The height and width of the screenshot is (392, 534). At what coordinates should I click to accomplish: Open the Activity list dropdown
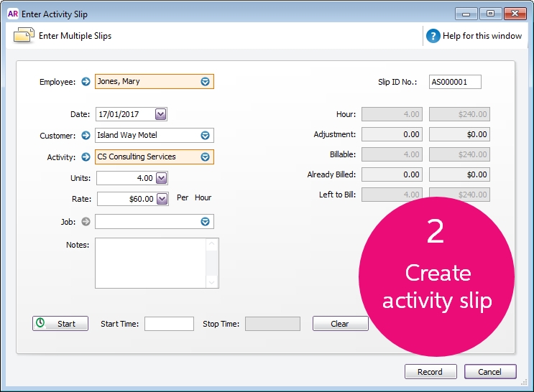[x=205, y=157]
